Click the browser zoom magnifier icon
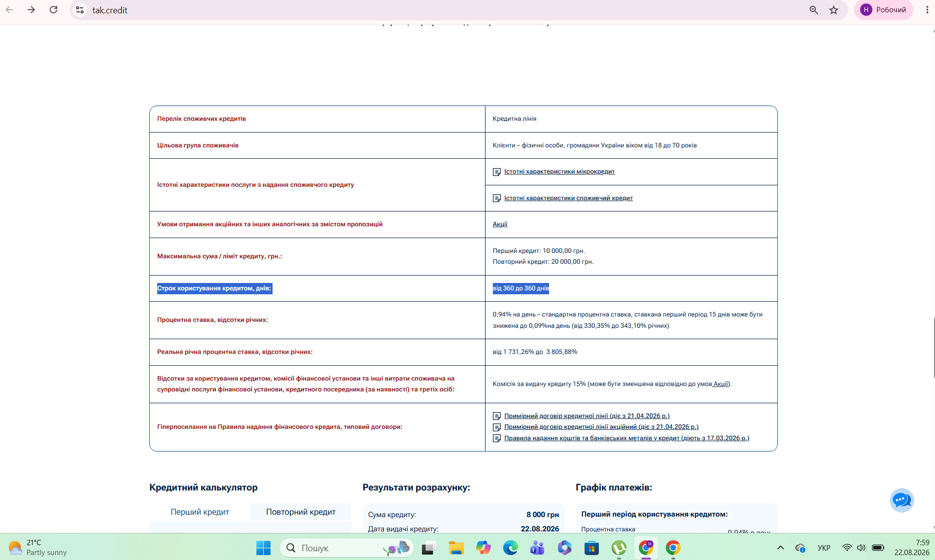Image resolution: width=935 pixels, height=560 pixels. (x=814, y=10)
